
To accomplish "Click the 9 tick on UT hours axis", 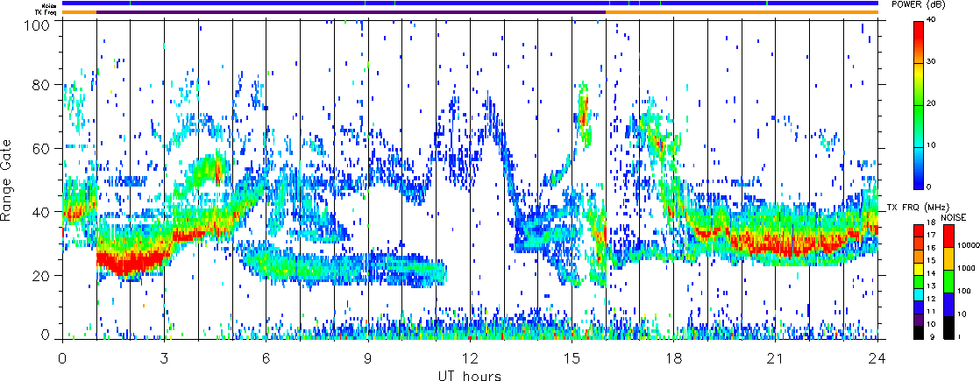I will tap(368, 358).
